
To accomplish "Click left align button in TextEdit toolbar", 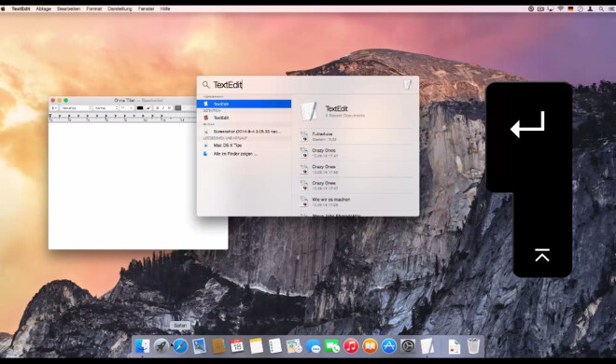I will 178,107.
